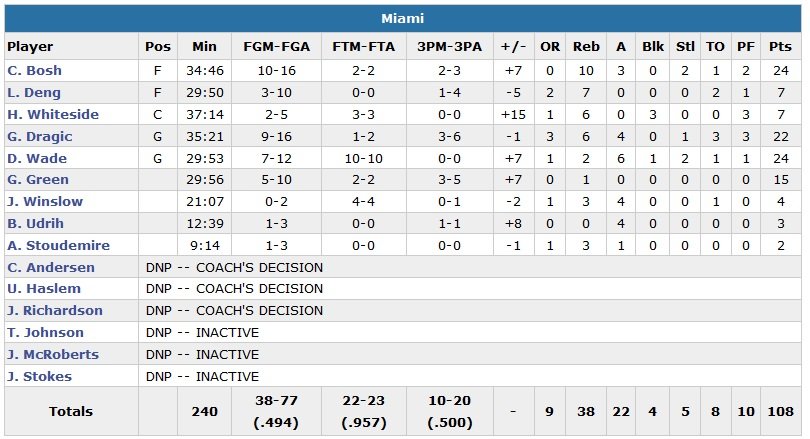
Task: Select J. Richardson's name link
Action: tap(55, 311)
